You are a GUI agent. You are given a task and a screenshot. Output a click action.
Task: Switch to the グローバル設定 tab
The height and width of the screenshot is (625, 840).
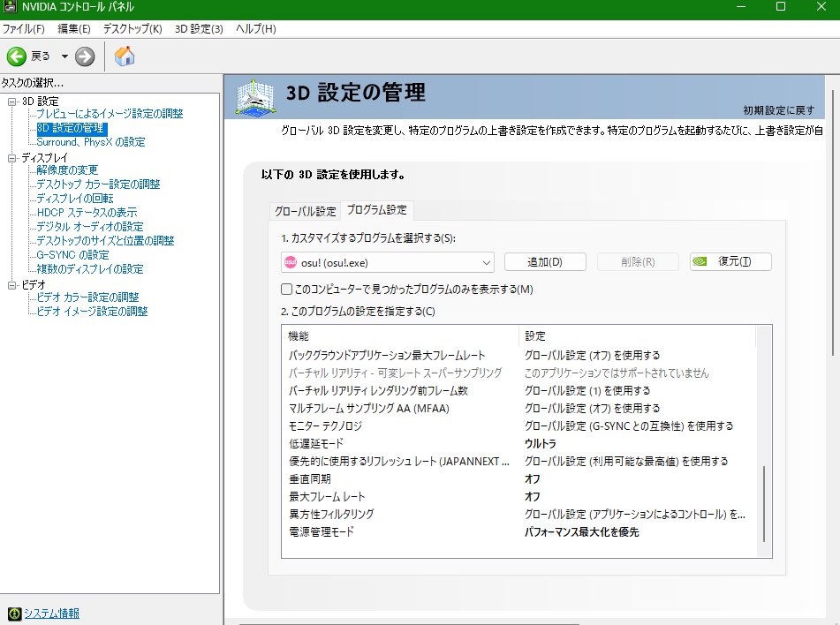(306, 211)
